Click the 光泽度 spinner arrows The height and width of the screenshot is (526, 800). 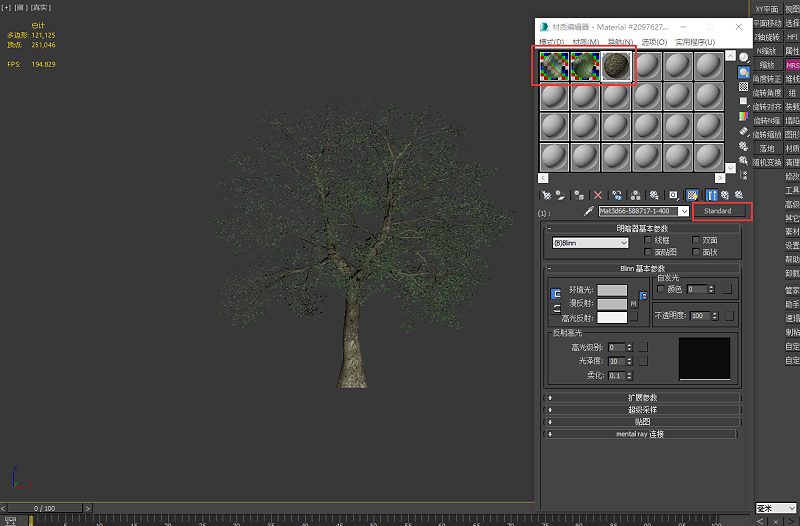coord(630,361)
